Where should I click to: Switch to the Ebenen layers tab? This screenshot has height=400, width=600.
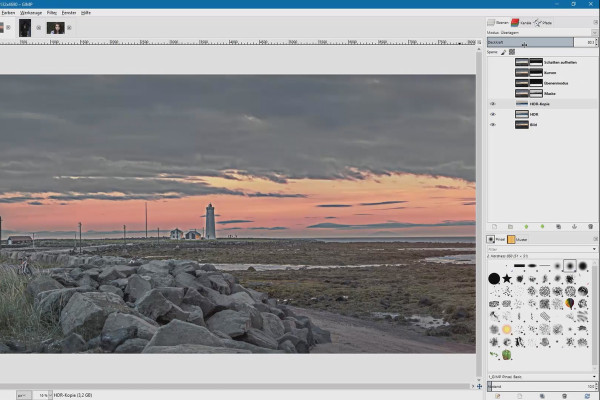(x=497, y=23)
